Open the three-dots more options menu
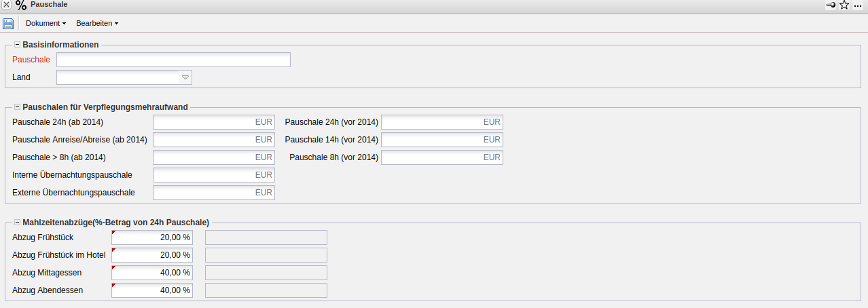Screen dimensions: 868x308 (x=858, y=5)
